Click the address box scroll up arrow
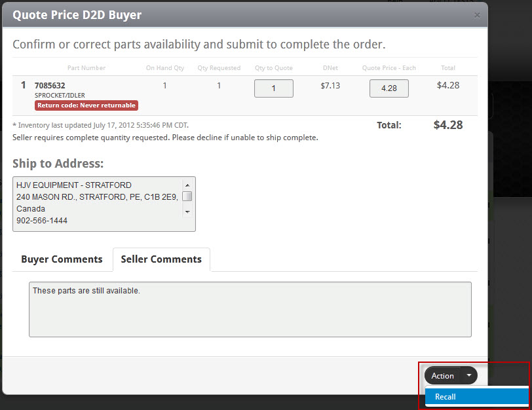 (x=187, y=185)
